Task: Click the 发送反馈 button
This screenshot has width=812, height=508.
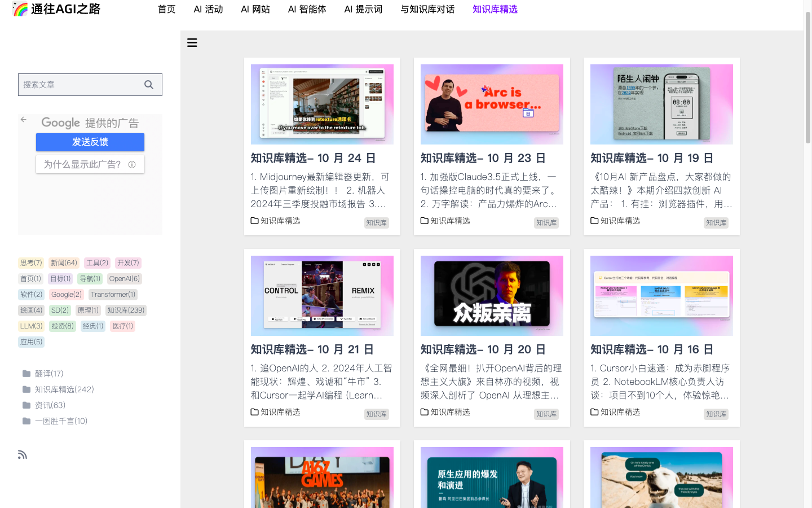Action: click(90, 142)
